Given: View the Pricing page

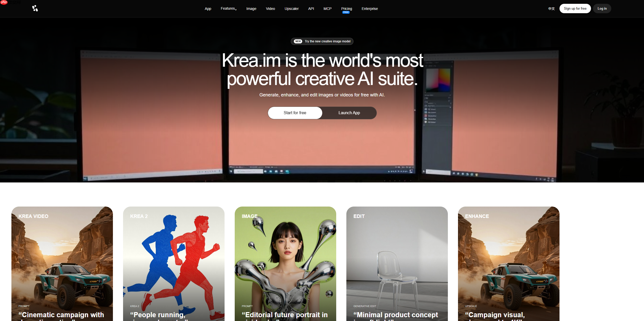Looking at the screenshot, I should [347, 9].
